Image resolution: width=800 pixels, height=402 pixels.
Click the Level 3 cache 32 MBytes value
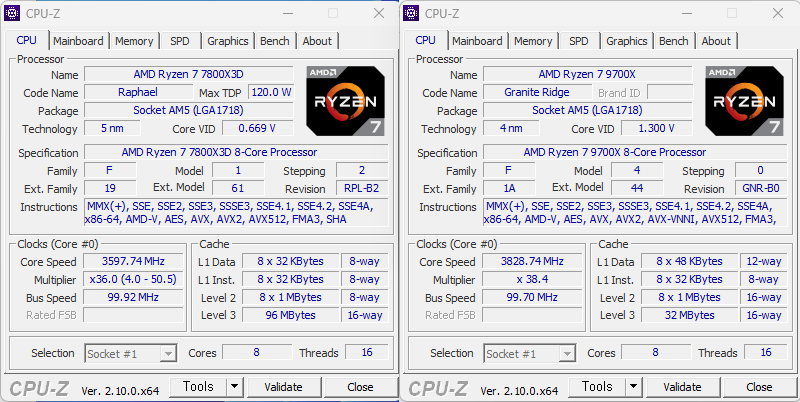[689, 315]
